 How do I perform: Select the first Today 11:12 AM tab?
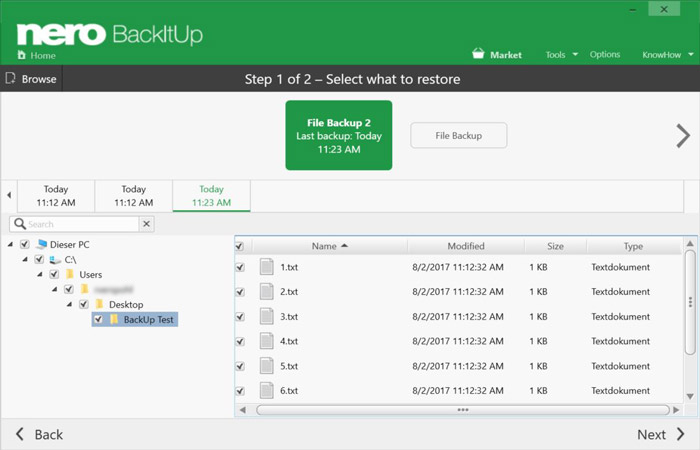pos(56,196)
